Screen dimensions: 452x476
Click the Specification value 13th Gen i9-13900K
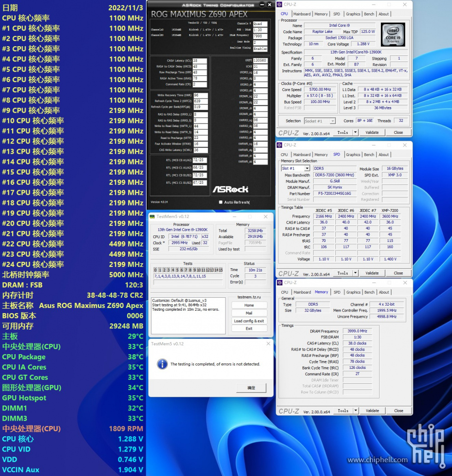tap(356, 52)
